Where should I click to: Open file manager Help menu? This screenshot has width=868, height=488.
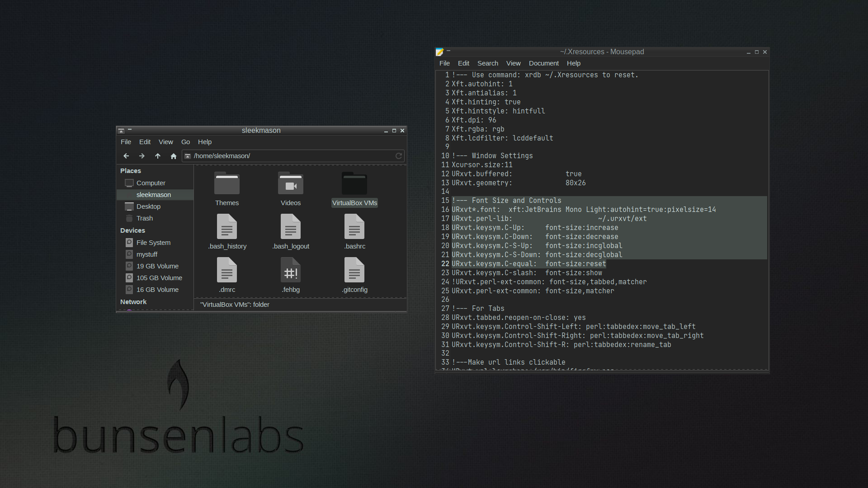click(205, 142)
